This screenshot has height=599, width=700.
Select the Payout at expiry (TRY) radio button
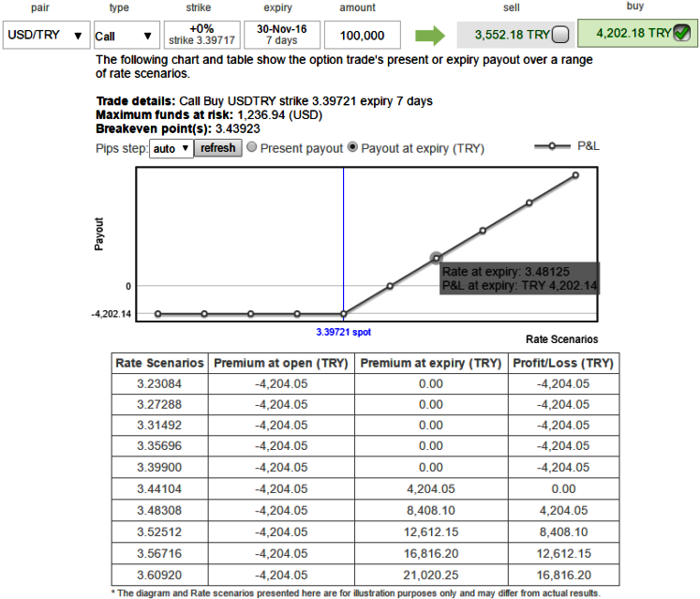(352, 147)
